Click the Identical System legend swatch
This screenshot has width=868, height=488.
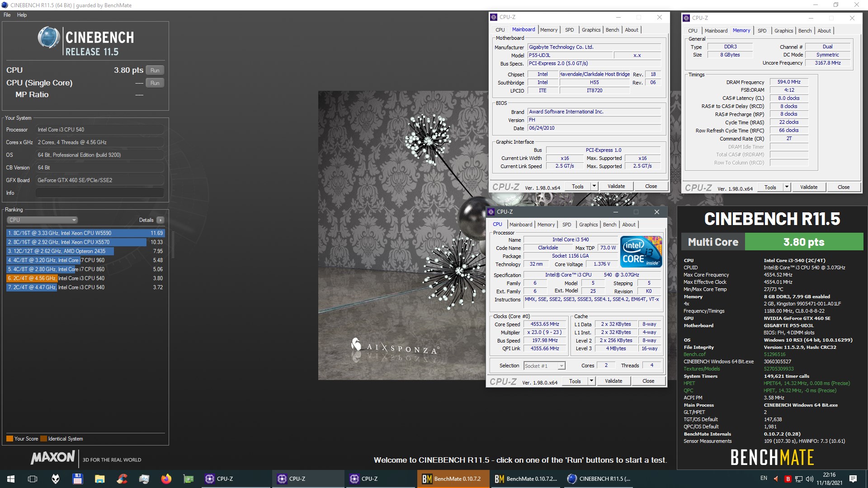click(x=43, y=439)
